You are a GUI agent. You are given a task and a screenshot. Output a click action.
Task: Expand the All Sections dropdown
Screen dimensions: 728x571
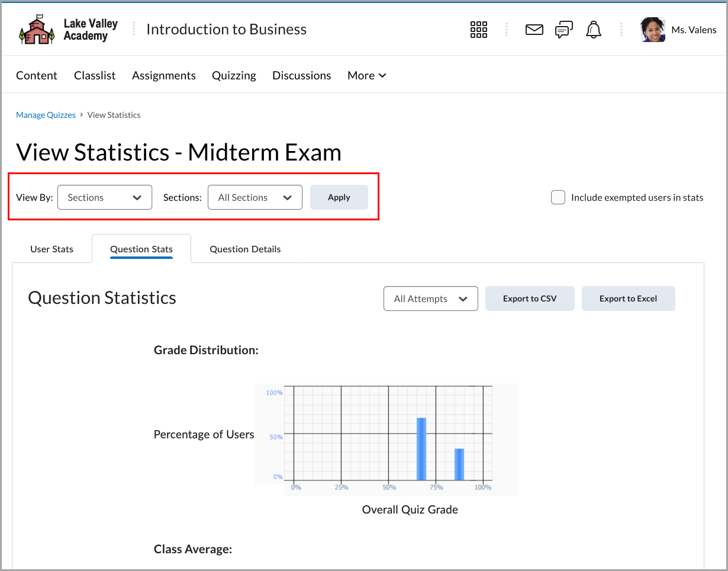(x=255, y=198)
